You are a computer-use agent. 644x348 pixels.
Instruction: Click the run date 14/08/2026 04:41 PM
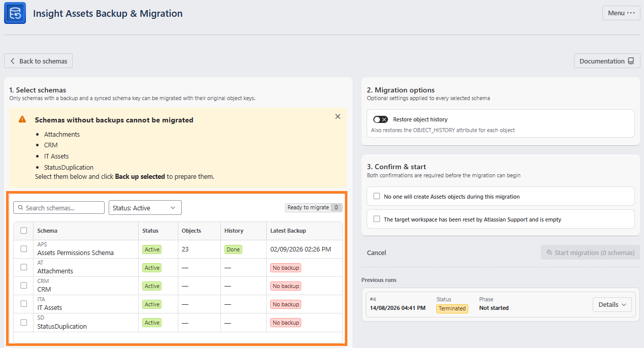point(398,308)
